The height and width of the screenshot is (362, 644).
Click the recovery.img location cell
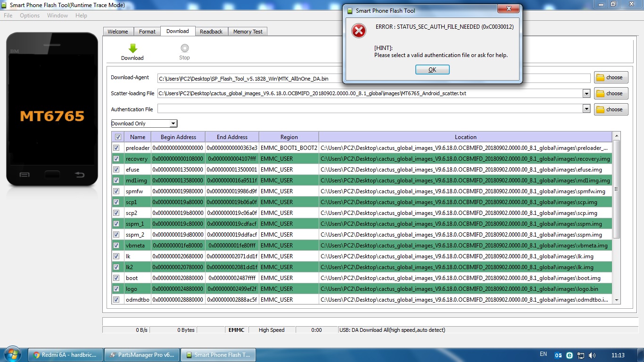pyautogui.click(x=466, y=159)
